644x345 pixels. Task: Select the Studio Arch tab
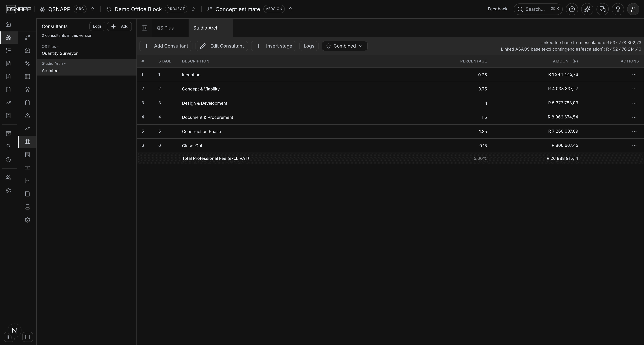pos(210,28)
